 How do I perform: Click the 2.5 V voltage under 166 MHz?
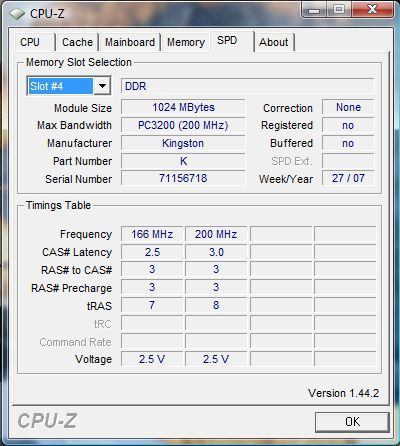pyautogui.click(x=152, y=359)
